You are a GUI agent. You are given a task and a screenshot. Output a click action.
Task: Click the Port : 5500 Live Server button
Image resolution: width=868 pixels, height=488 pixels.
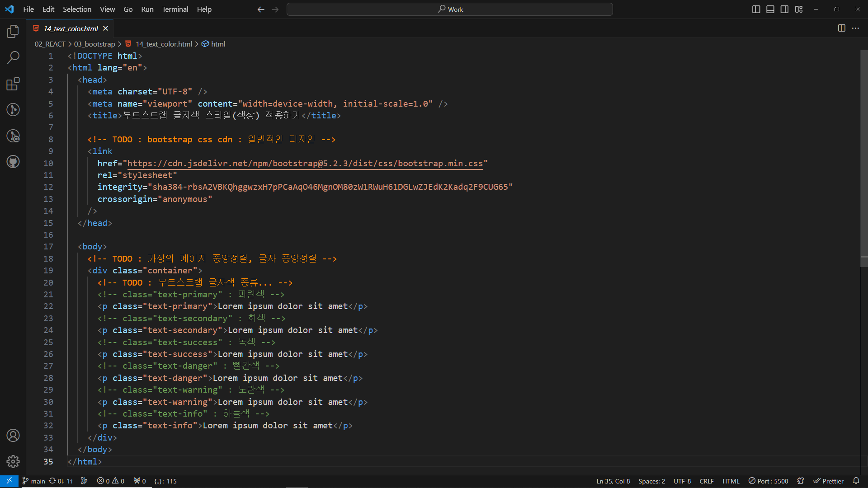[x=768, y=481]
